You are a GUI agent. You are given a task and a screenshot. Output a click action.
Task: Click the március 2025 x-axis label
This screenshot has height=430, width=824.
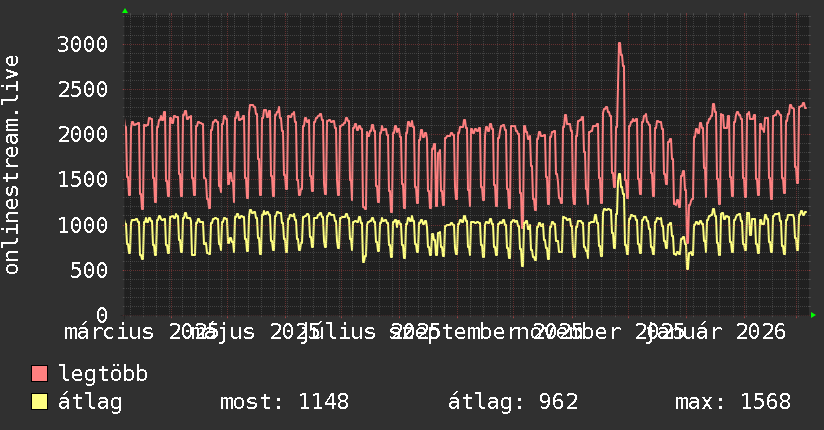pos(141,332)
